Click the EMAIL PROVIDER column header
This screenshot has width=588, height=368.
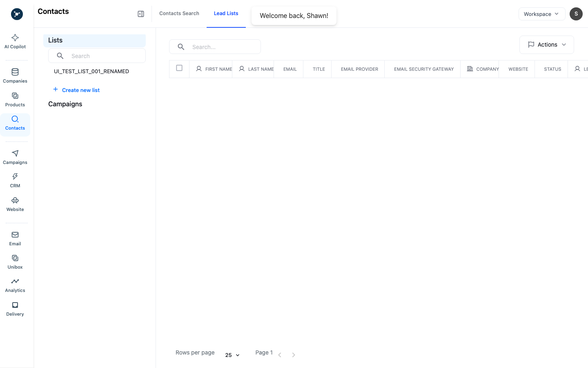[358, 69]
